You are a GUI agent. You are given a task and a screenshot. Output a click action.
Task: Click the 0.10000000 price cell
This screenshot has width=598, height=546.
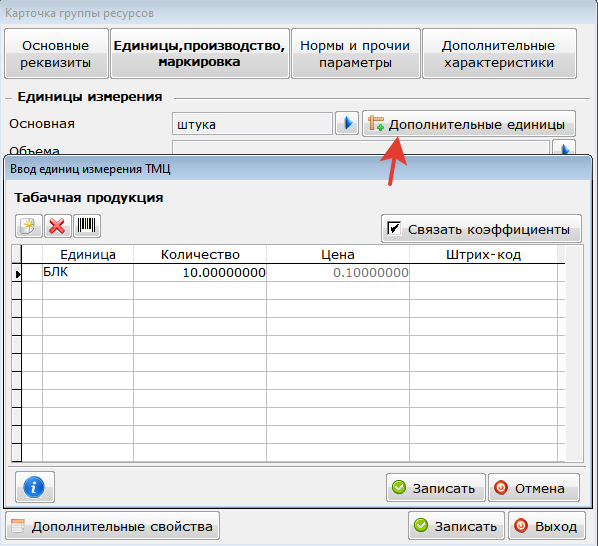pyautogui.click(x=338, y=272)
